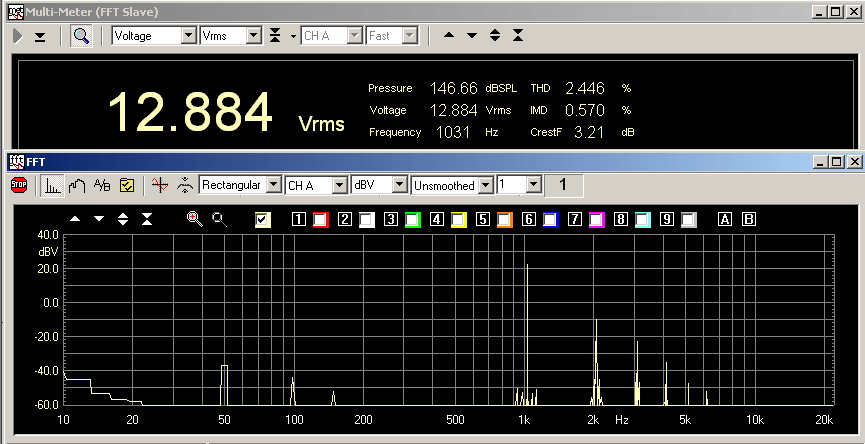Click the checklist settings icon in FFT toolbar

coord(127,185)
